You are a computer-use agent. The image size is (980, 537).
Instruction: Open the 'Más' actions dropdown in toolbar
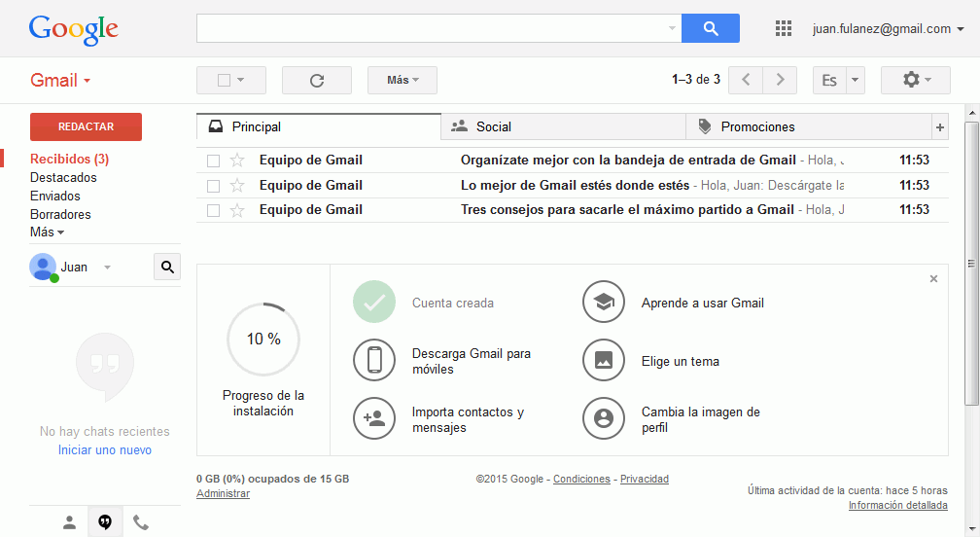(x=402, y=80)
